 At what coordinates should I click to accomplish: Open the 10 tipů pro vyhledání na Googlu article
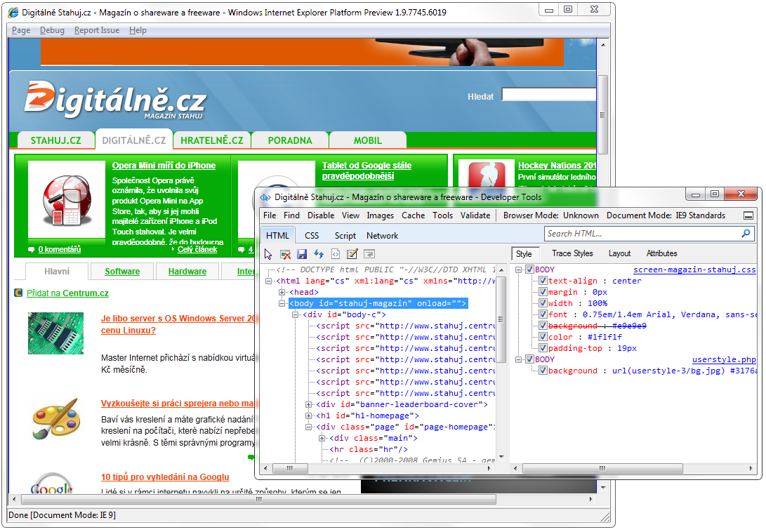(x=165, y=477)
